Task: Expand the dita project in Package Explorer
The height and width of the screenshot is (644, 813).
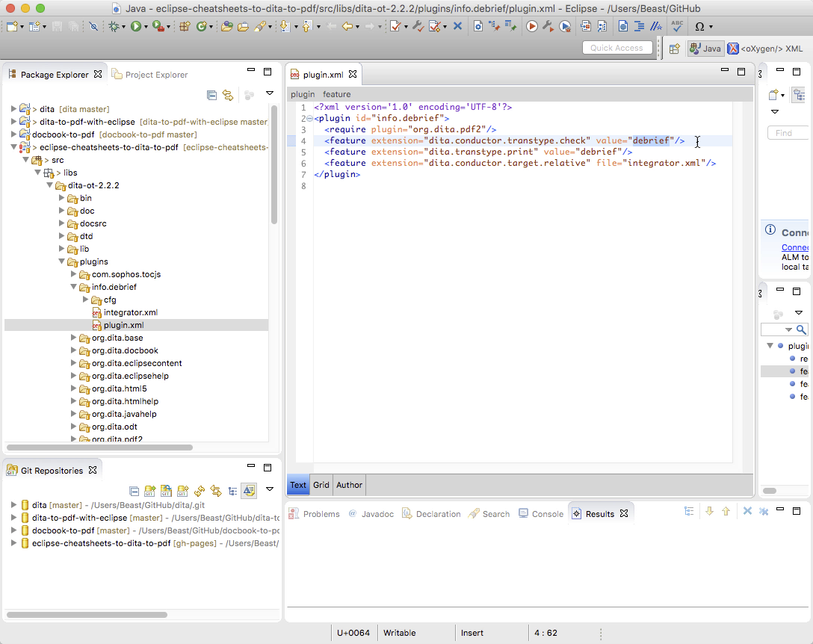Action: coord(13,109)
